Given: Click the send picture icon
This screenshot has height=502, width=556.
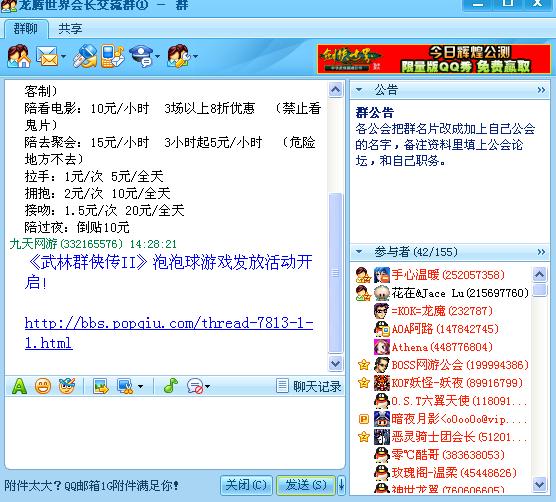Looking at the screenshot, I should (101, 386).
